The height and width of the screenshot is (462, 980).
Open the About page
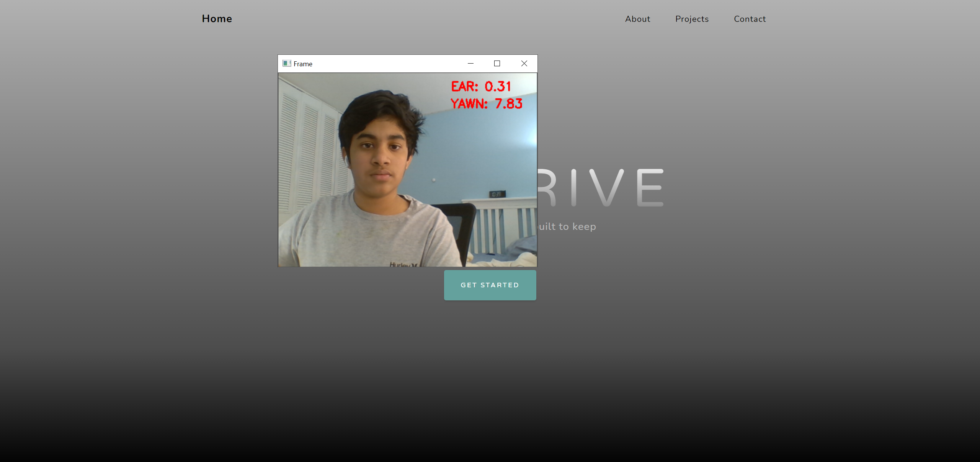pos(637,19)
